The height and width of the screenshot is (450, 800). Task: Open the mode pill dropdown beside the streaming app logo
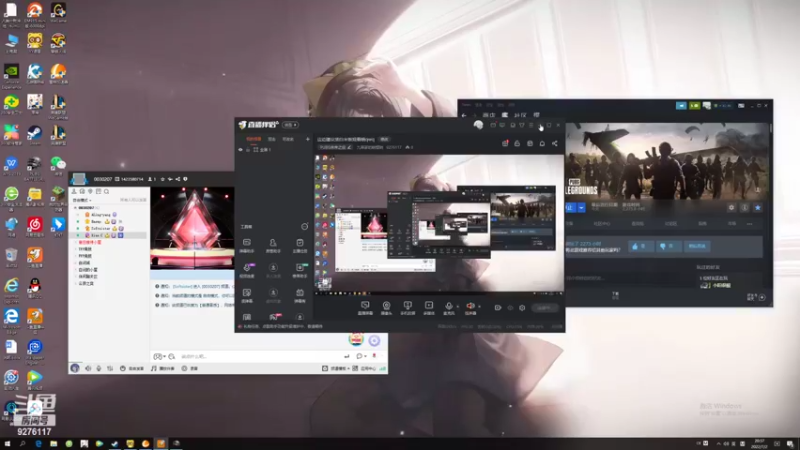[x=290, y=125]
